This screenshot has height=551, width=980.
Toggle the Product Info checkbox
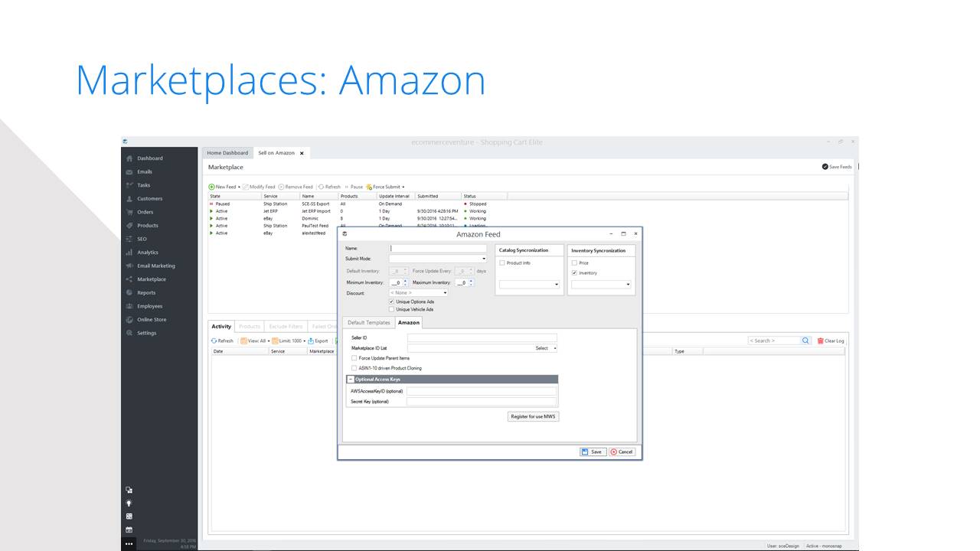coord(502,263)
